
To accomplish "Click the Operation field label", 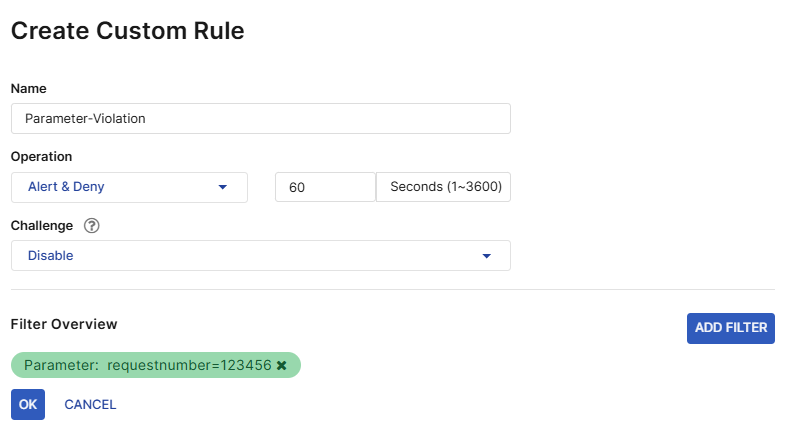I will (41, 157).
